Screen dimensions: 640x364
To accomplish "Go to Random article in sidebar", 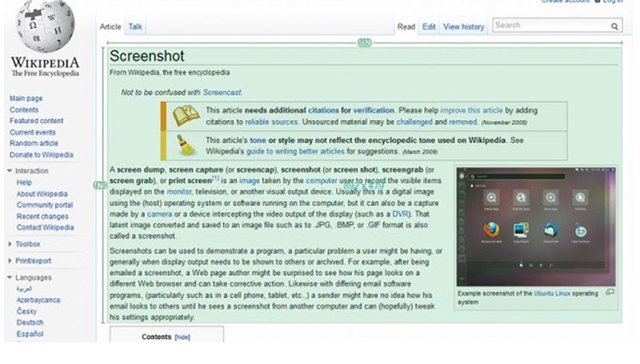I will click(x=34, y=143).
